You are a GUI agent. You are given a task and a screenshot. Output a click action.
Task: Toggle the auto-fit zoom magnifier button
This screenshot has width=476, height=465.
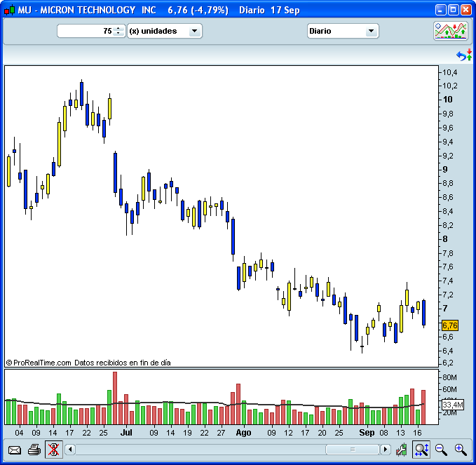click(x=421, y=450)
